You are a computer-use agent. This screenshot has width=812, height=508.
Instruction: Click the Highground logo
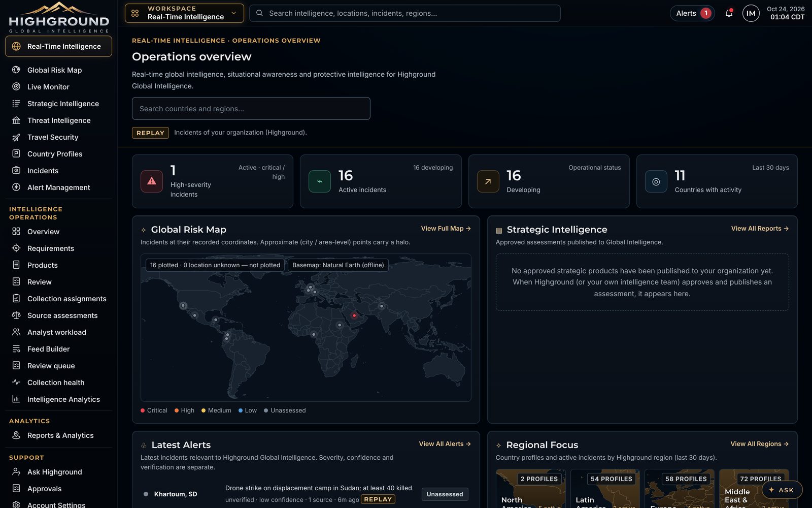(x=59, y=17)
